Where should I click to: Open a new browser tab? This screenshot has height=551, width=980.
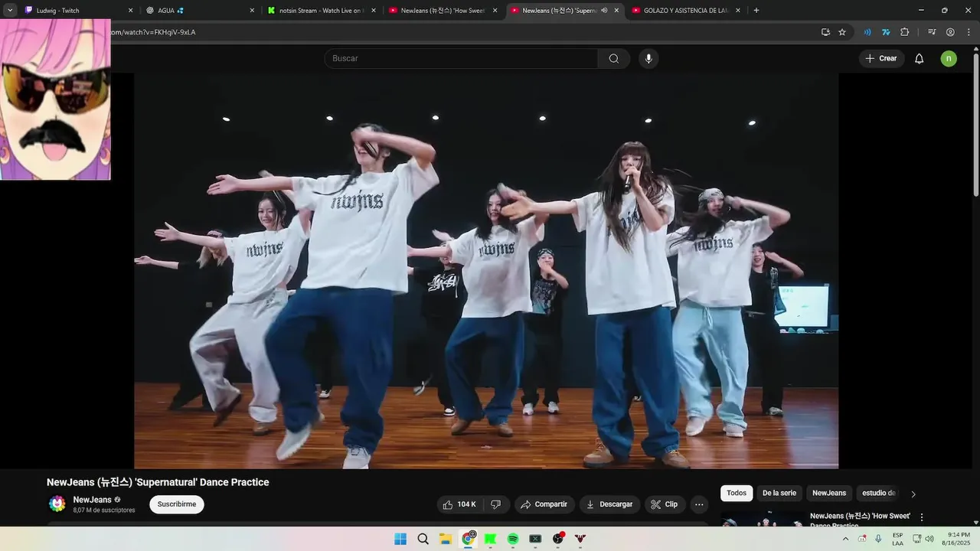[756, 11]
